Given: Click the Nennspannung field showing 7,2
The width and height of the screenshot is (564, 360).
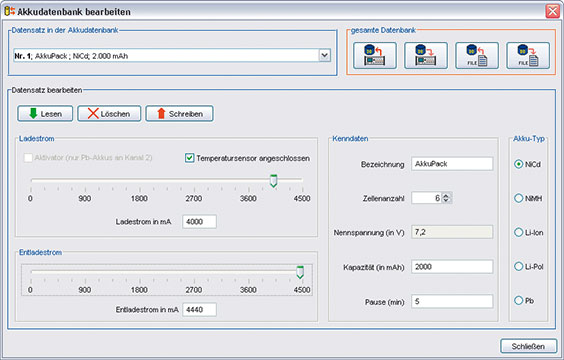Looking at the screenshot, I should pyautogui.click(x=452, y=232).
